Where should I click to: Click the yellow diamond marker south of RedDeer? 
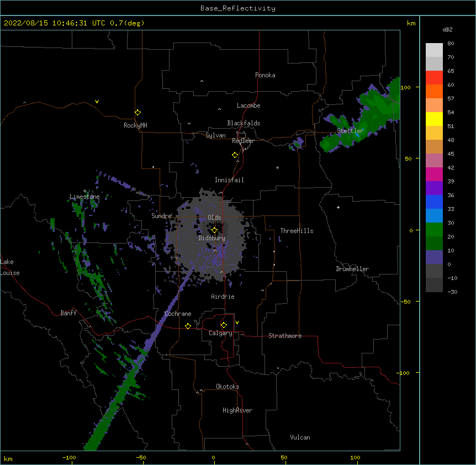(235, 155)
